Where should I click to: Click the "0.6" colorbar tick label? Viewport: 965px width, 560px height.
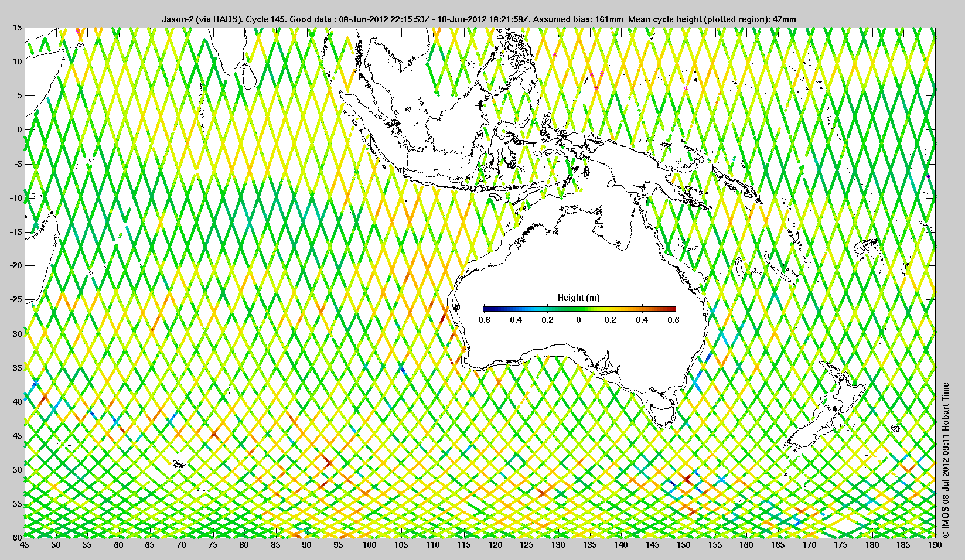coord(674,320)
